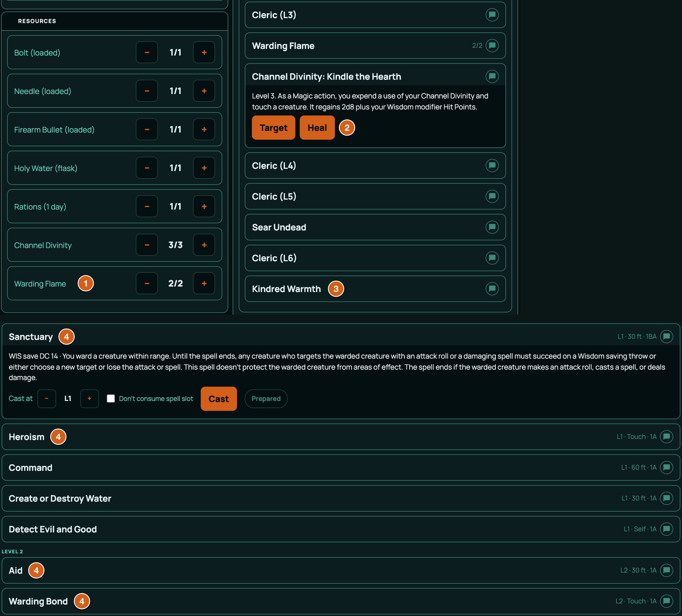The height and width of the screenshot is (616, 682).
Task: Expand the Kindred Warmth feature
Action: click(375, 289)
